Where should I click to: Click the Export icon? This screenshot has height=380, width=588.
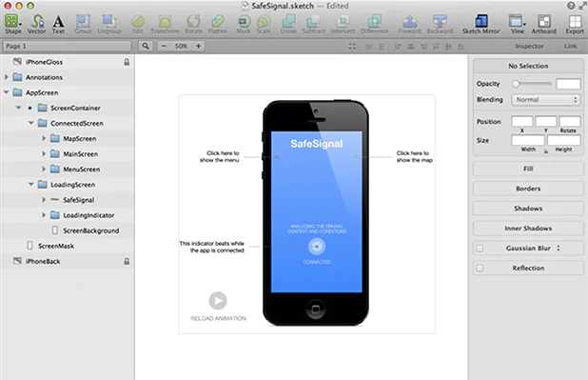pyautogui.click(x=575, y=21)
